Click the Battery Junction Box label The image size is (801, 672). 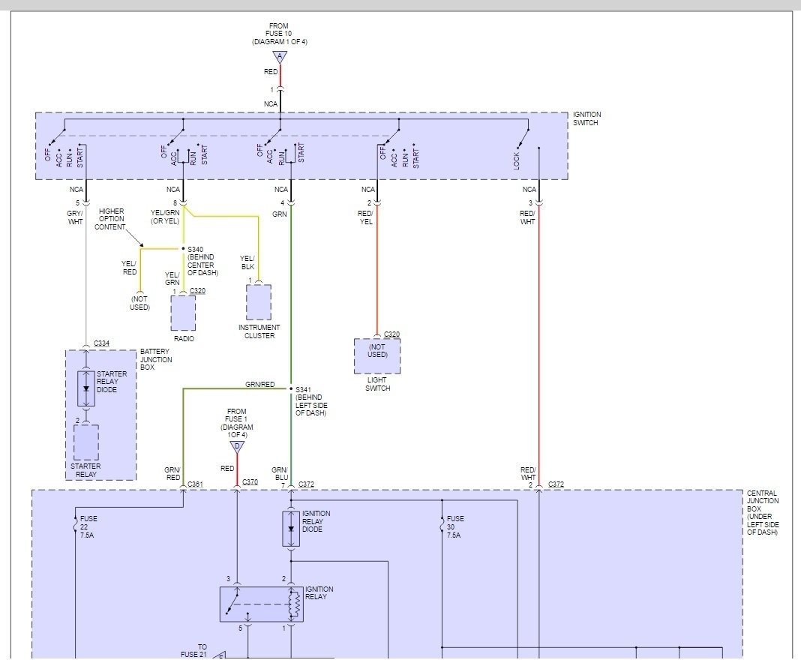tap(156, 359)
